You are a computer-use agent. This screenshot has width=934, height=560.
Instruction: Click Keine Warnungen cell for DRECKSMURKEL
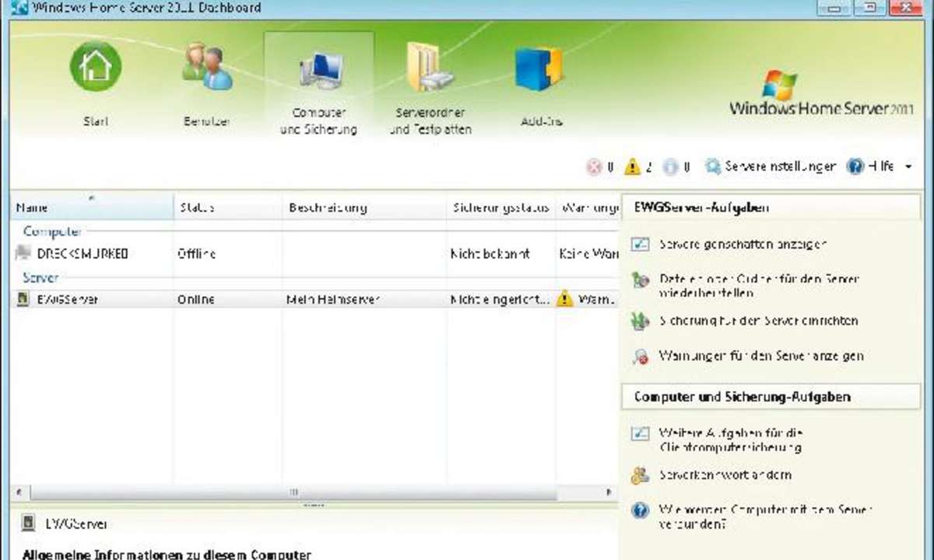589,254
